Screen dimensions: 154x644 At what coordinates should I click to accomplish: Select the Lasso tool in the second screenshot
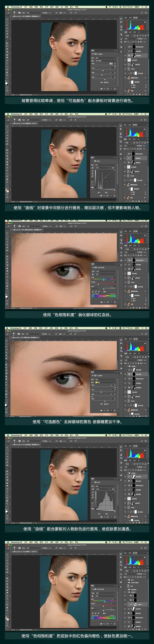point(7,133)
